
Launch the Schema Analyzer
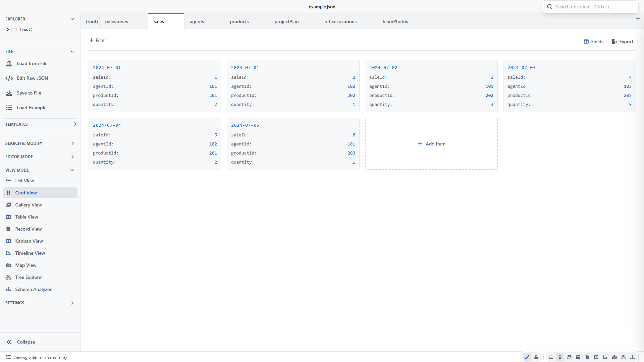pos(8,289)
